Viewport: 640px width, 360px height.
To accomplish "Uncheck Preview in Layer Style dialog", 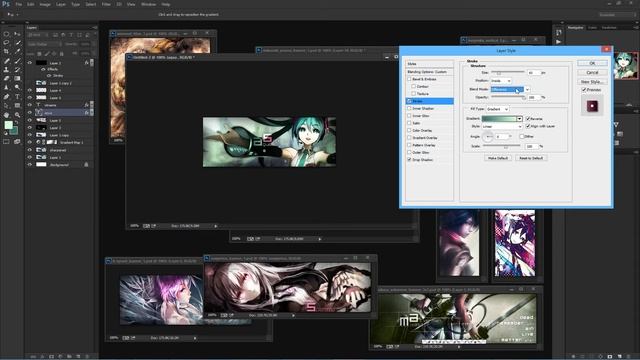I will pyautogui.click(x=584, y=89).
